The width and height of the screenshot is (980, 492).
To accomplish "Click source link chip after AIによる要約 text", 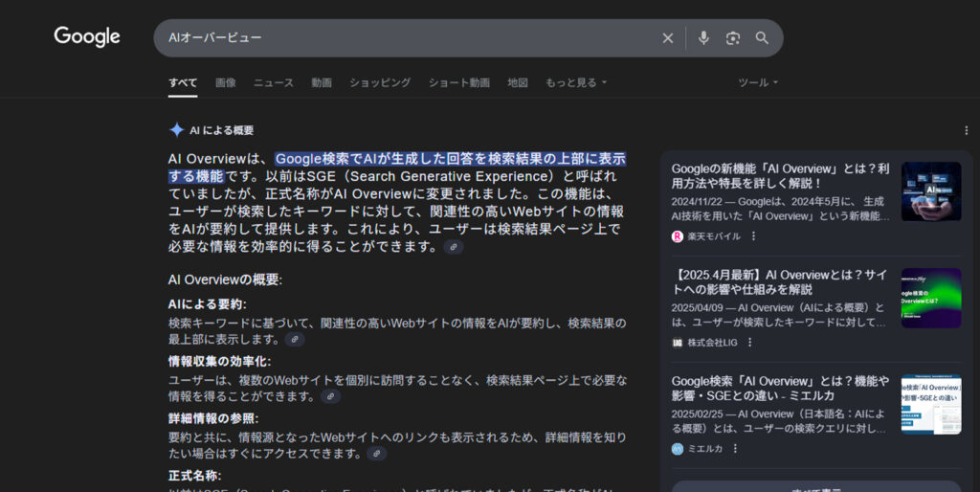I will tap(295, 340).
